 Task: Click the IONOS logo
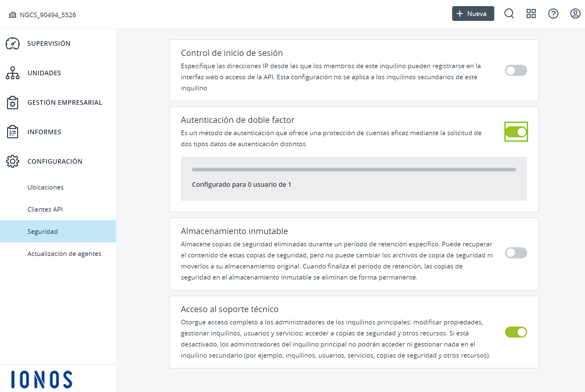(x=42, y=379)
